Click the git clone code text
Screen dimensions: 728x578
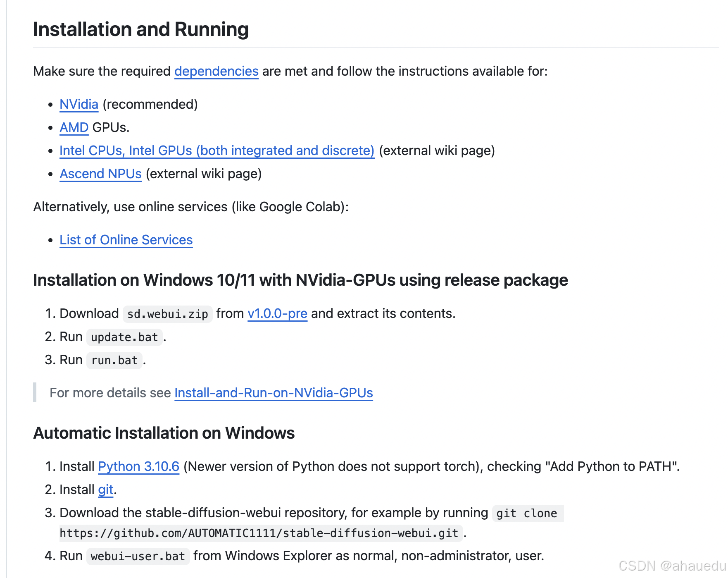(527, 514)
